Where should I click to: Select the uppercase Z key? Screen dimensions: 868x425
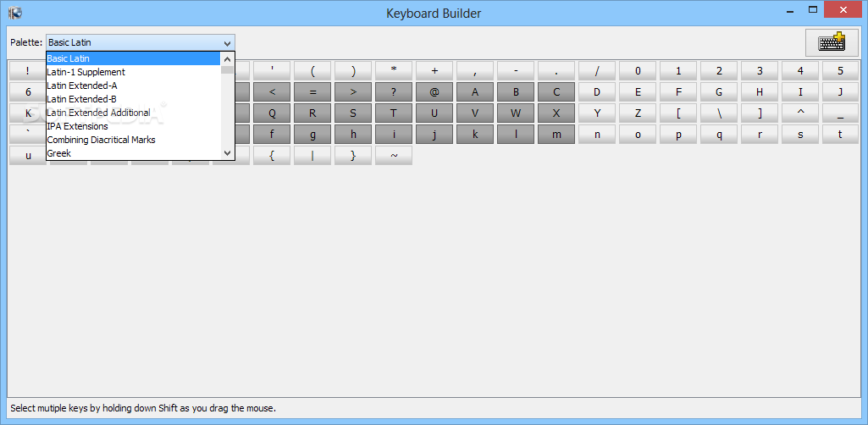(638, 113)
